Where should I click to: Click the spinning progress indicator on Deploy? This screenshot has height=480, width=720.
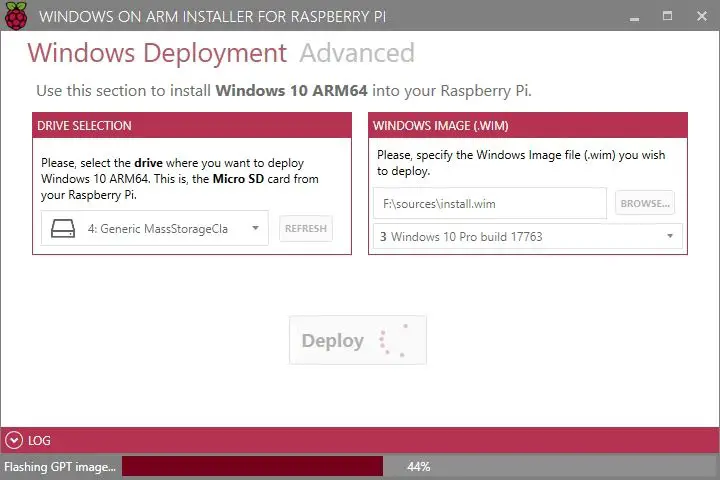pos(393,340)
